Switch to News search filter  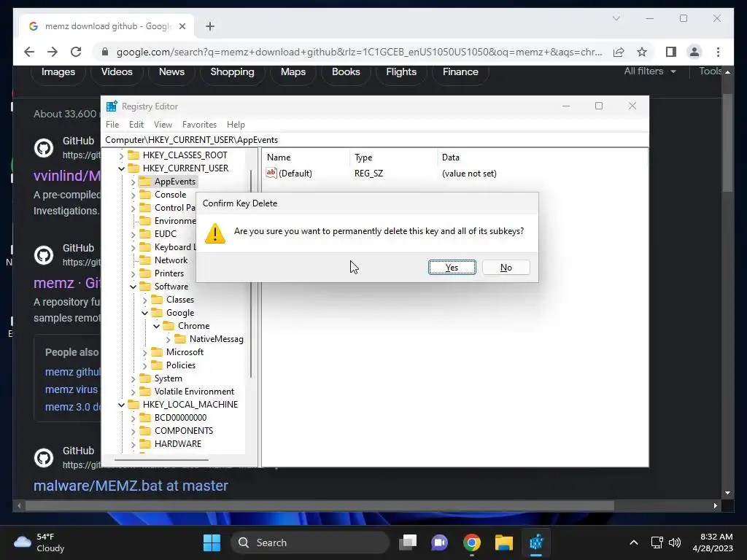point(171,72)
